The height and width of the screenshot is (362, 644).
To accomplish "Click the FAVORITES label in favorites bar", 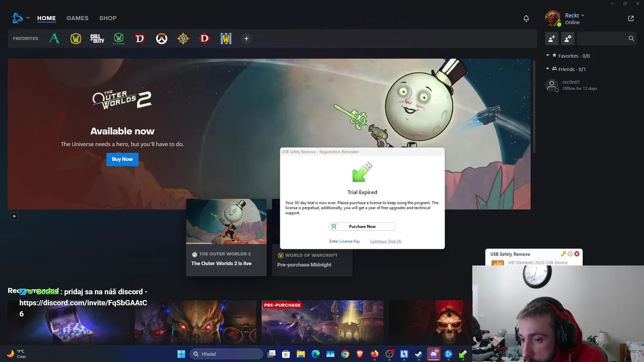I will [x=26, y=39].
